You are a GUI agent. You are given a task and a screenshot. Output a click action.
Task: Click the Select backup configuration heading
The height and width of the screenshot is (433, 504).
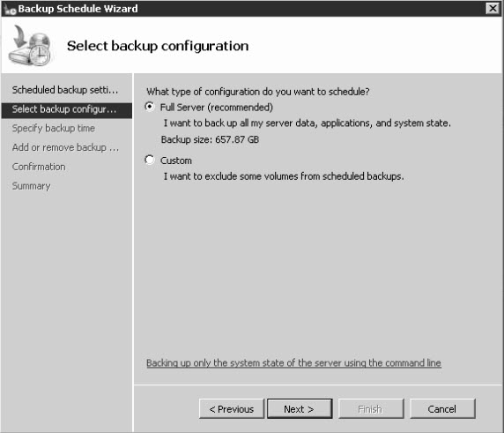click(158, 46)
